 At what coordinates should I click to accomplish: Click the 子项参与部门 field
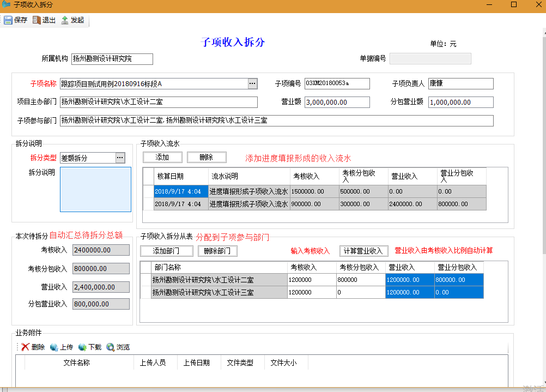[277, 120]
